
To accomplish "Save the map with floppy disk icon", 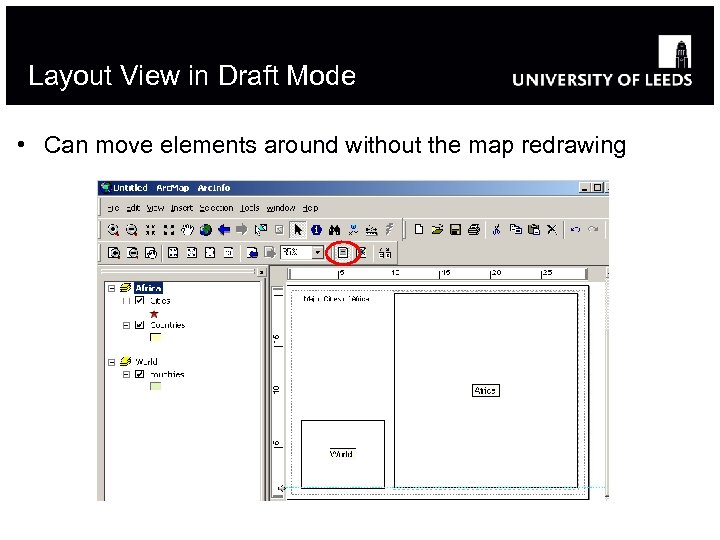I will (456, 230).
